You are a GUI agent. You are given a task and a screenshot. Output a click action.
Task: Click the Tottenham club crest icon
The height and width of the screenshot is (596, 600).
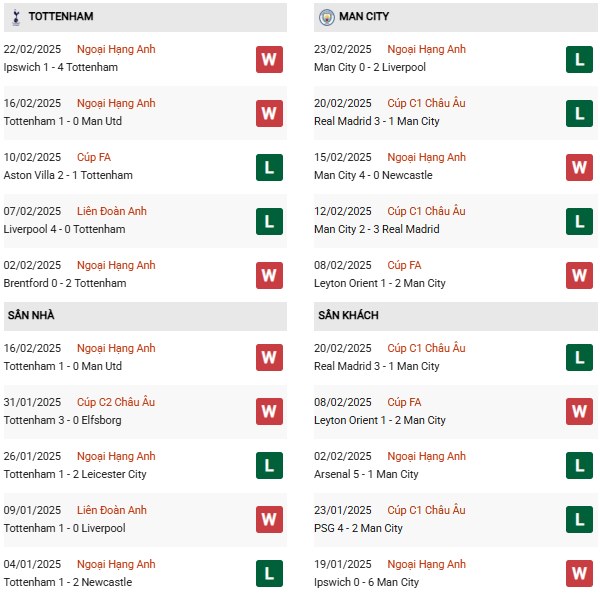[x=15, y=17]
